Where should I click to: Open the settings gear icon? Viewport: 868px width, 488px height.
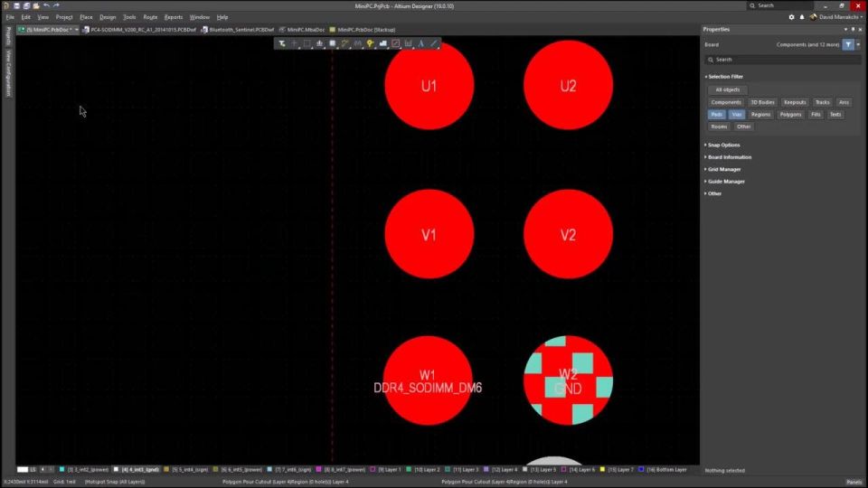pos(792,17)
